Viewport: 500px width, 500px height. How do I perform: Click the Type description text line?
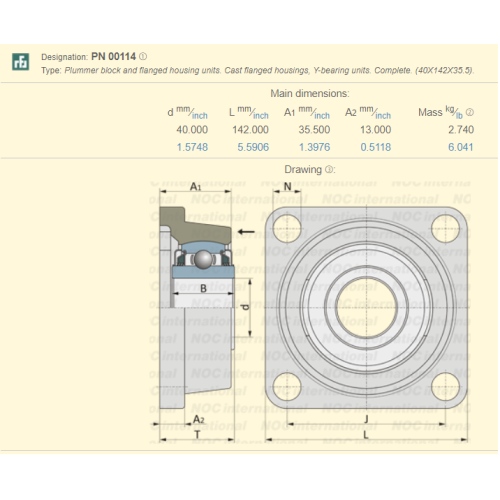click(x=258, y=71)
